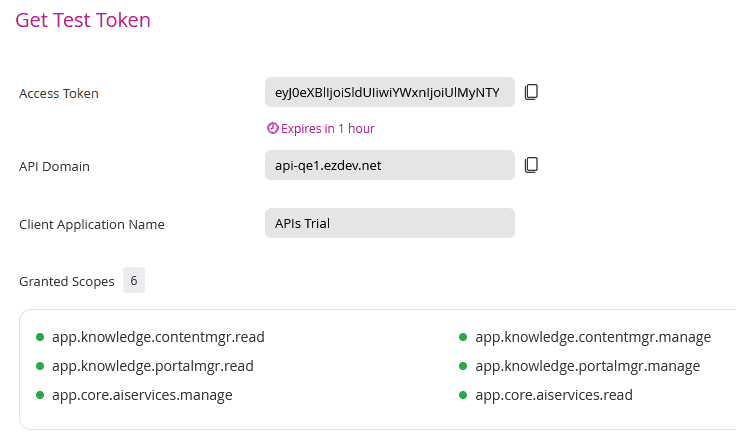The height and width of the screenshot is (444, 736).
Task: Click the Client Application Name label
Action: point(92,224)
